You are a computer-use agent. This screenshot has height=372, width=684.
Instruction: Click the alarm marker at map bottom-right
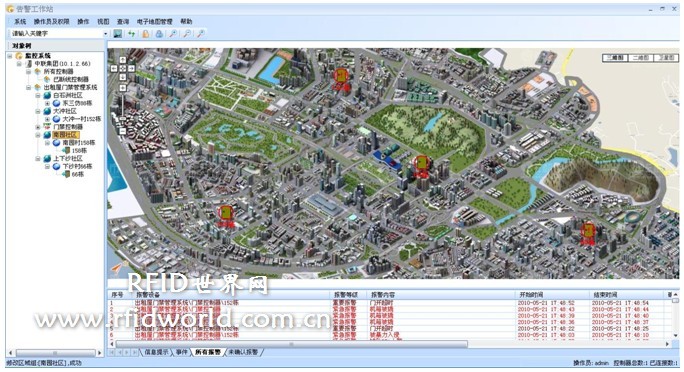point(588,229)
